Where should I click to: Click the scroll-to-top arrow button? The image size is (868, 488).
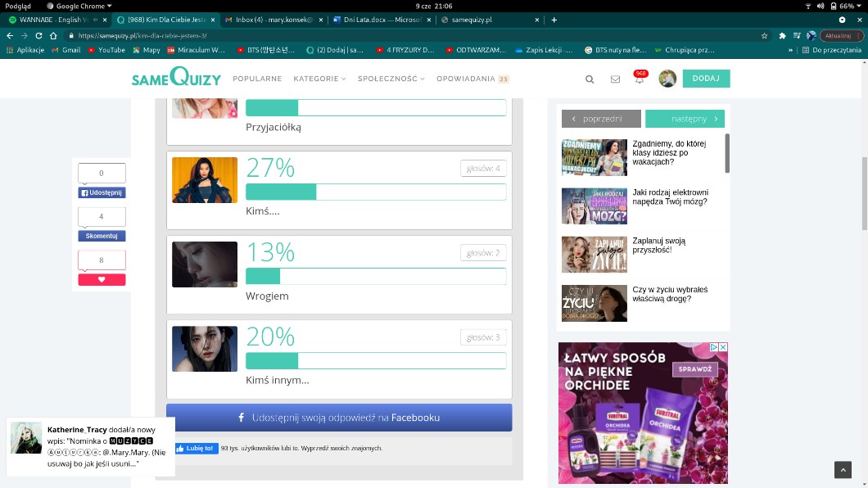click(843, 469)
